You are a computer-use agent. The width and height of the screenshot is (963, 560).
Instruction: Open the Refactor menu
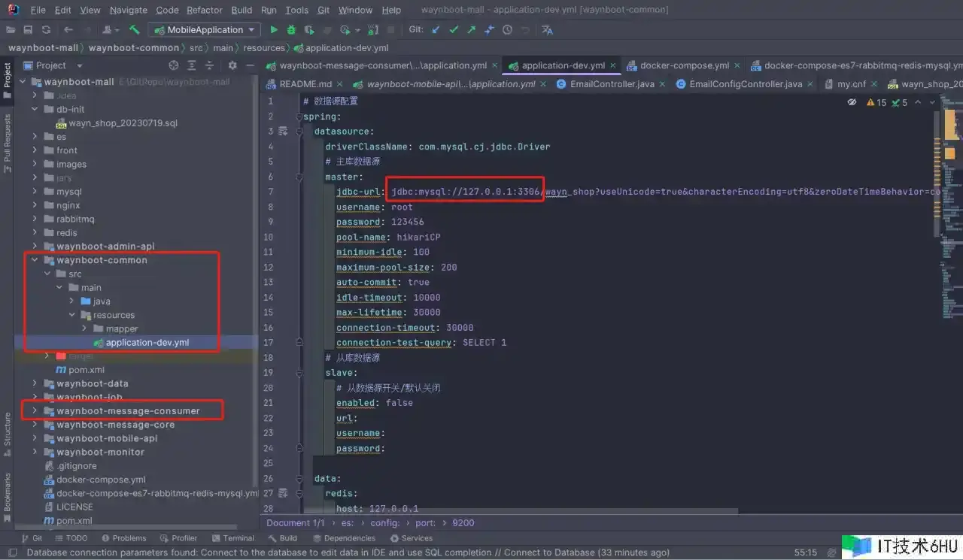click(205, 10)
